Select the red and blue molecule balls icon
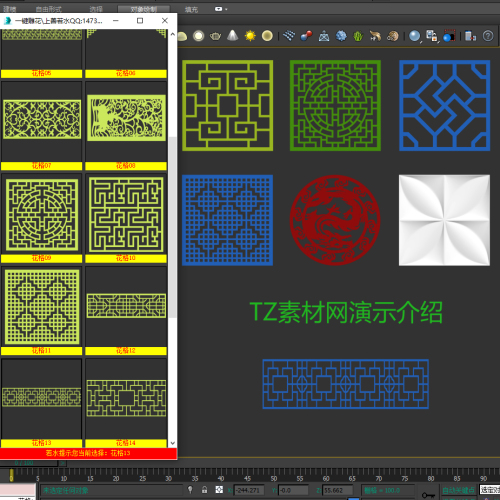 306,36
